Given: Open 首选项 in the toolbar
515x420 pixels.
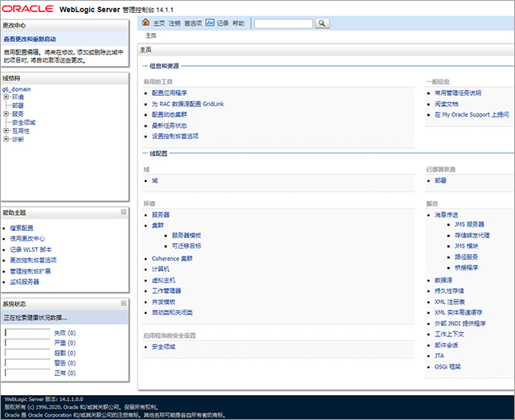Looking at the screenshot, I should coord(193,23).
